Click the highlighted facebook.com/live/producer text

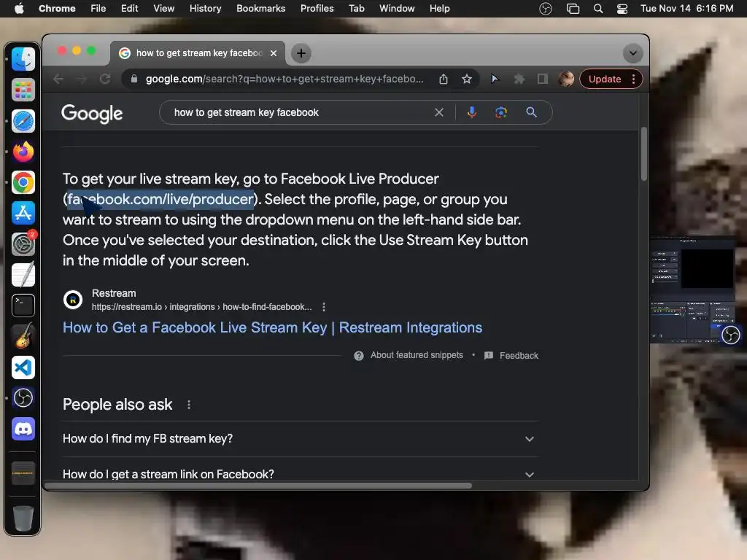tap(160, 199)
